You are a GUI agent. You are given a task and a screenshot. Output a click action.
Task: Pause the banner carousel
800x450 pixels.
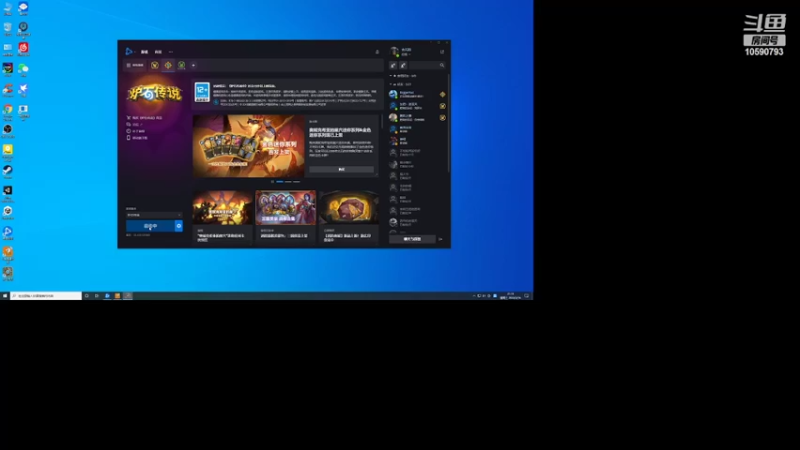pyautogui.click(x=272, y=182)
